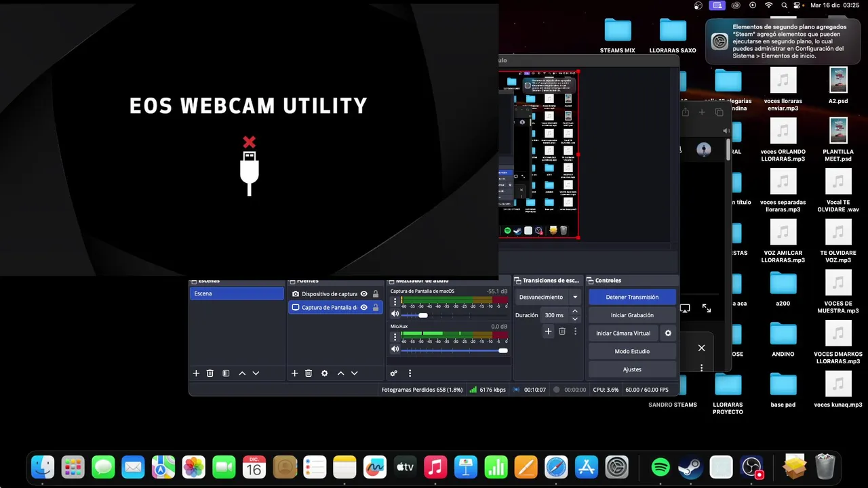
Task: Open Spotify from the Dock
Action: [x=660, y=467]
